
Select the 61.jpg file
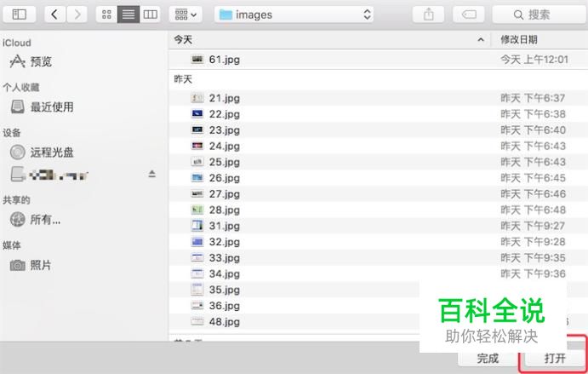224,59
